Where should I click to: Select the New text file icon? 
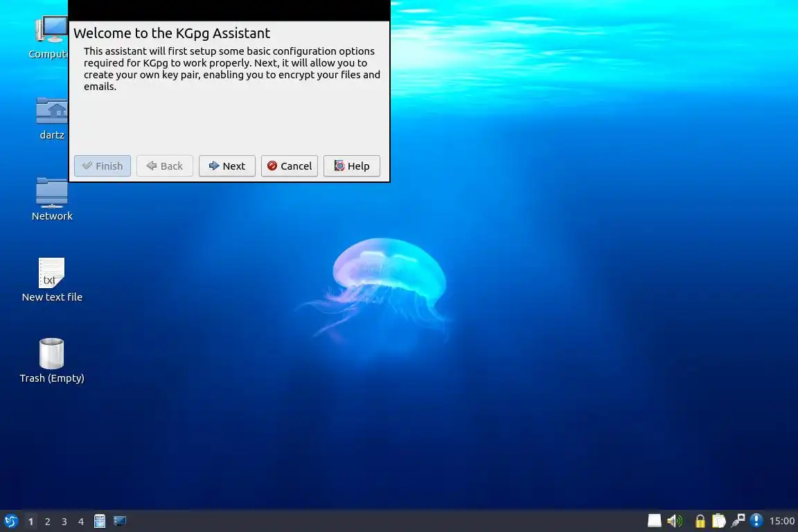point(52,280)
